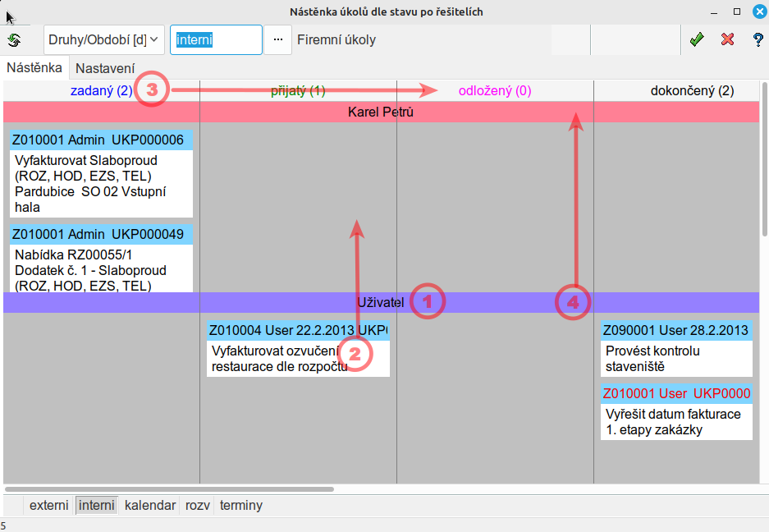Open help via the question mark icon
769x532 pixels.
click(x=758, y=39)
